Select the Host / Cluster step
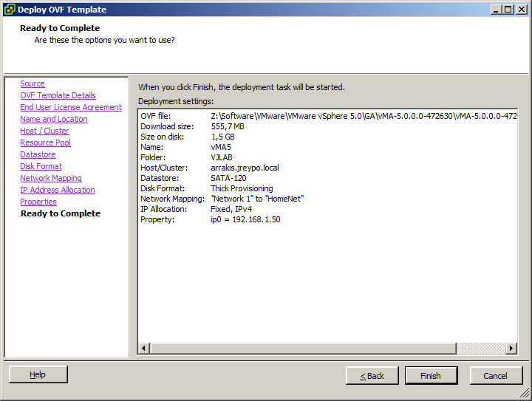This screenshot has height=401, width=532. click(x=44, y=131)
